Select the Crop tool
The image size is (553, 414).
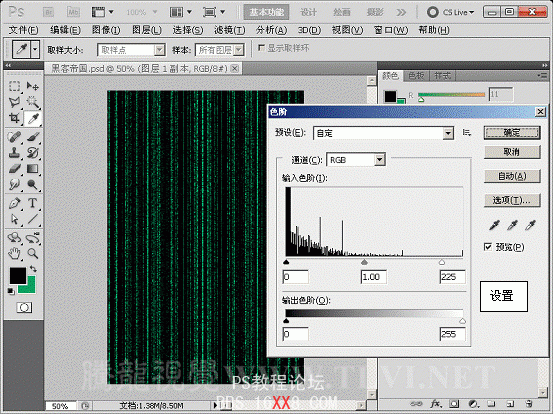[14, 118]
